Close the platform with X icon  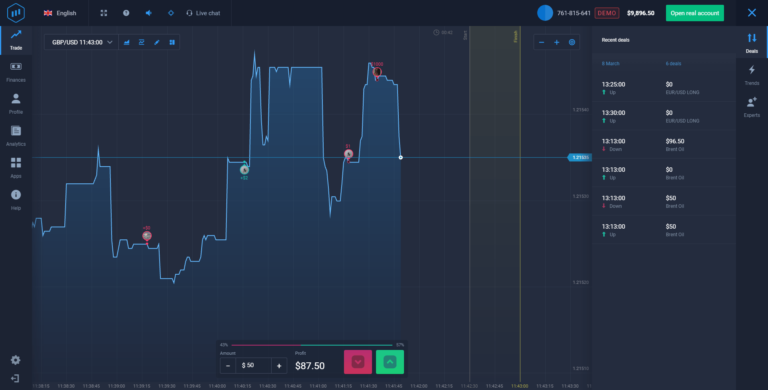pyautogui.click(x=752, y=13)
